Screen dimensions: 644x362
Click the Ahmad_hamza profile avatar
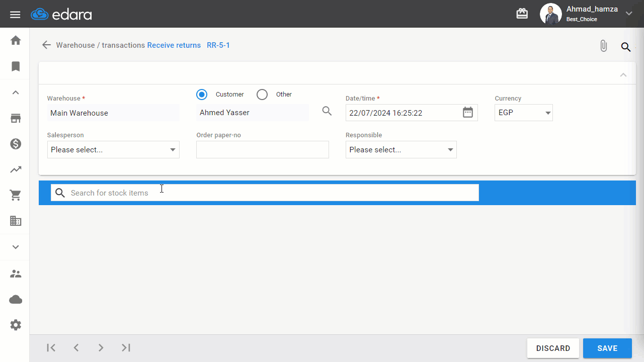coord(551,14)
